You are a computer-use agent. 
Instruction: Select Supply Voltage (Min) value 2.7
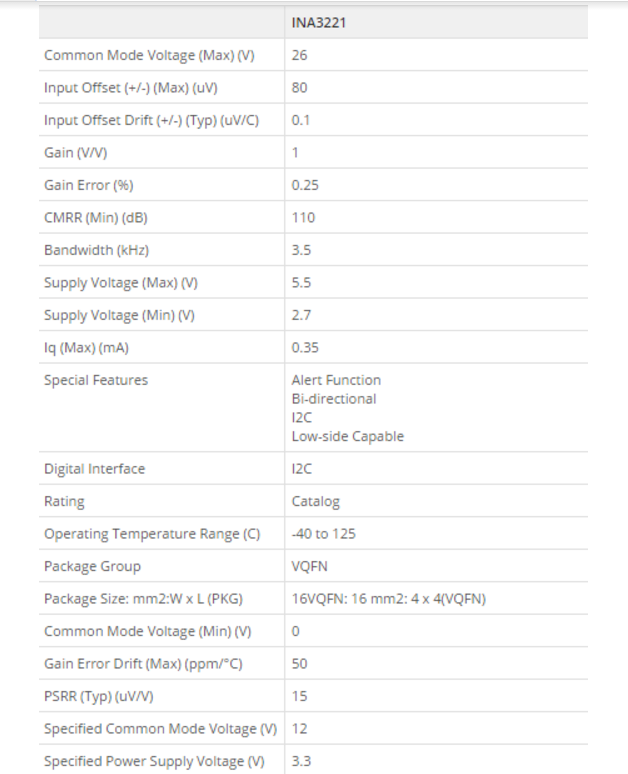coord(301,315)
